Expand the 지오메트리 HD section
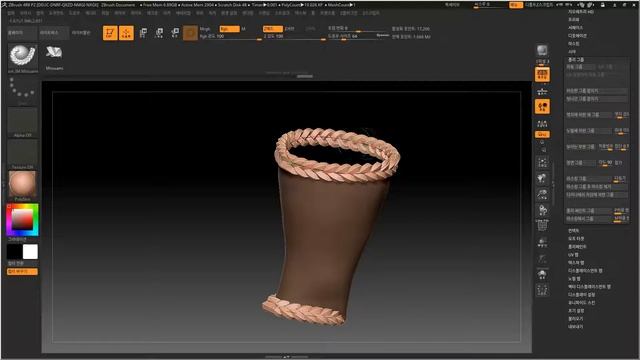Viewport: 640px width, 360px height. coord(580,12)
